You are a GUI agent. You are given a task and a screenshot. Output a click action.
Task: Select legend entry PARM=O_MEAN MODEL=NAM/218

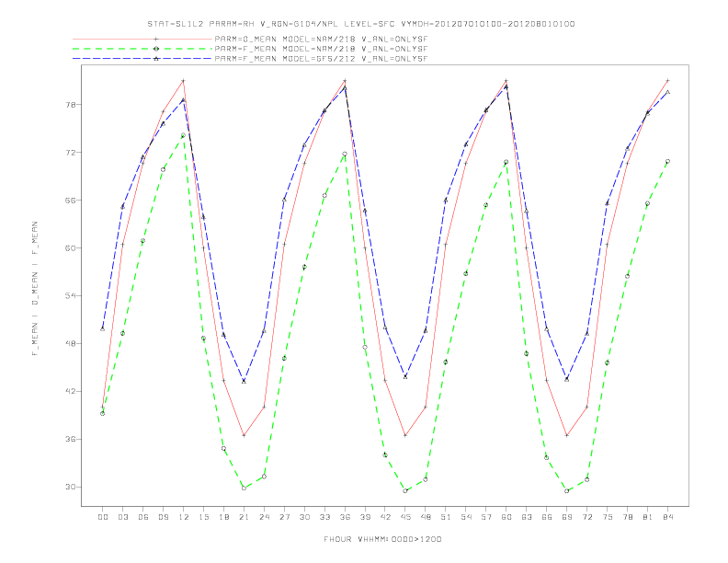(321, 39)
